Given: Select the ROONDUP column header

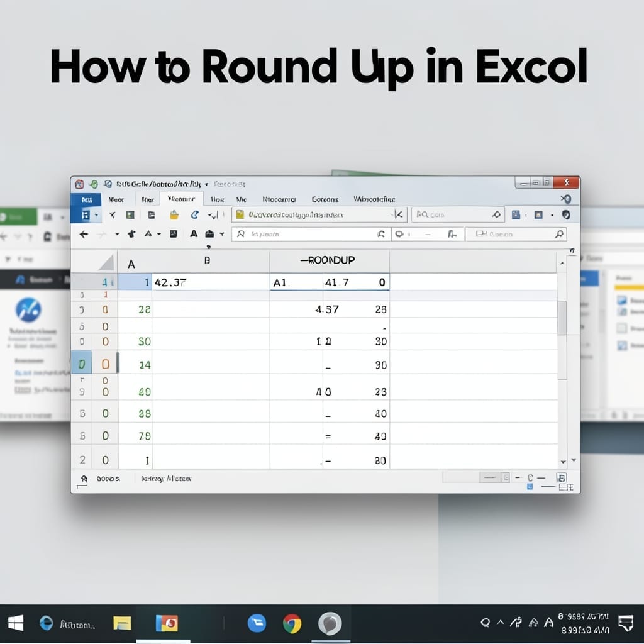Looking at the screenshot, I should tap(330, 260).
